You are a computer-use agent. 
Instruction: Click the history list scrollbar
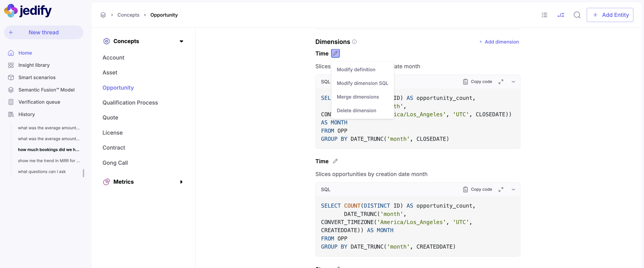[83, 173]
